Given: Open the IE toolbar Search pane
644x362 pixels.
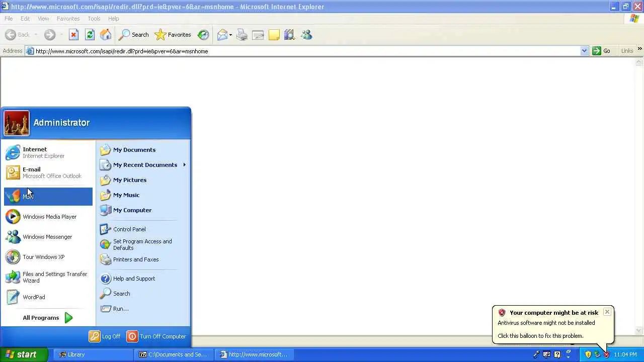Looking at the screenshot, I should 133,35.
